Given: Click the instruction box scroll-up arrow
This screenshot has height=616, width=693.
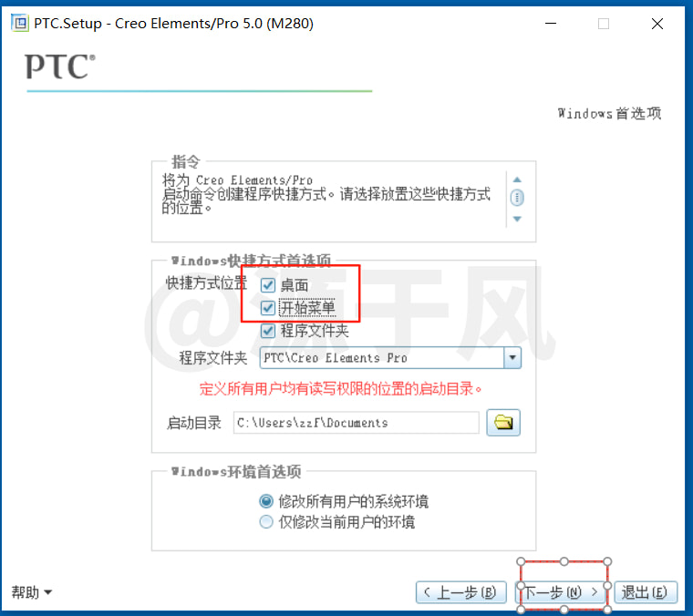Looking at the screenshot, I should pyautogui.click(x=517, y=180).
